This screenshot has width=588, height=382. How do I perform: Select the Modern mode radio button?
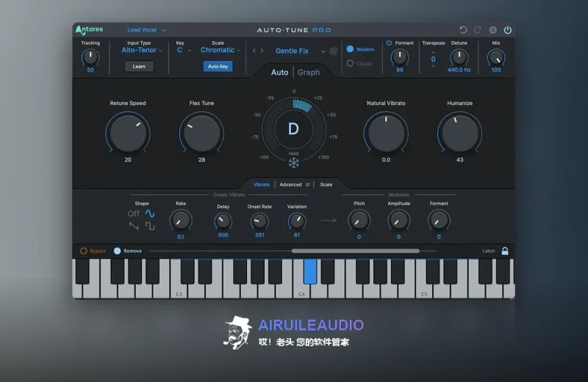click(350, 49)
